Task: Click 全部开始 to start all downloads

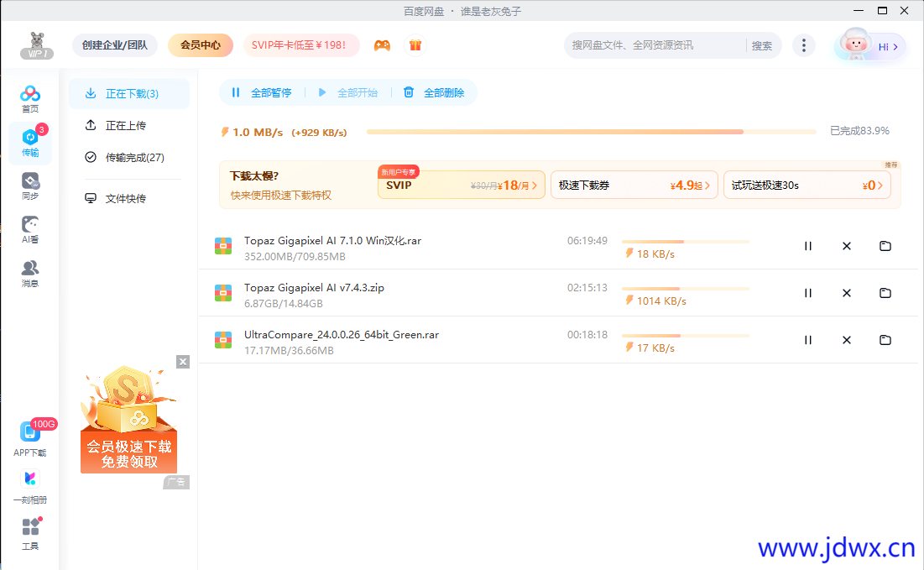Action: (x=347, y=92)
